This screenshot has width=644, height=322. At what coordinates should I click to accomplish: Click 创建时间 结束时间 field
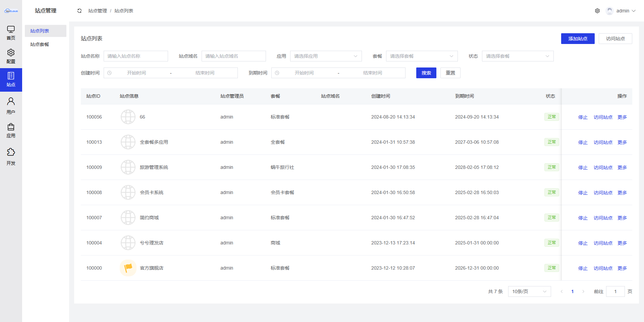pyautogui.click(x=205, y=73)
